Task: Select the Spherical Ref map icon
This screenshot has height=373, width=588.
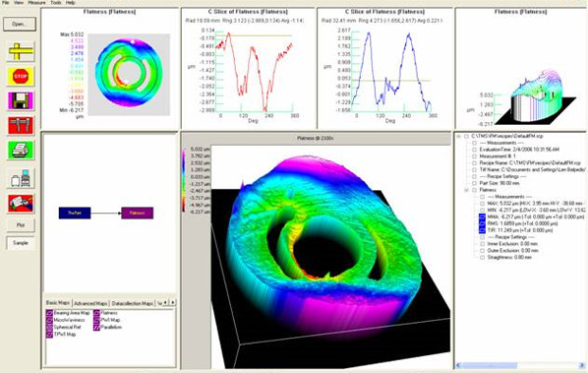Action: (49, 327)
